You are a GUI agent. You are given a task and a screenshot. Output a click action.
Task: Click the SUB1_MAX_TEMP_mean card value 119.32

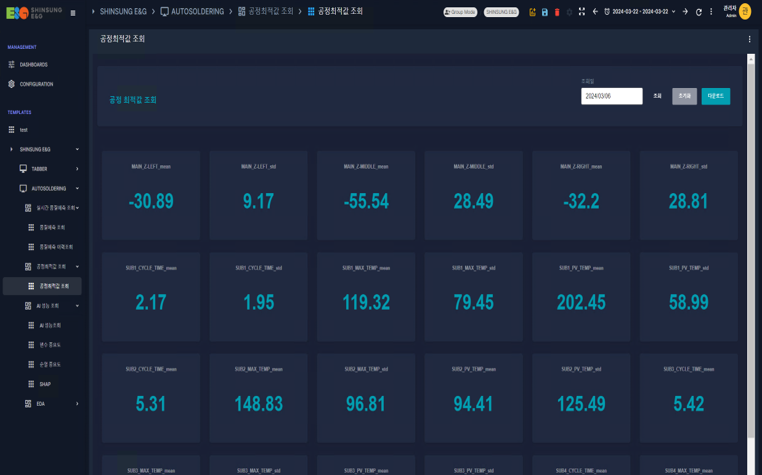point(366,302)
